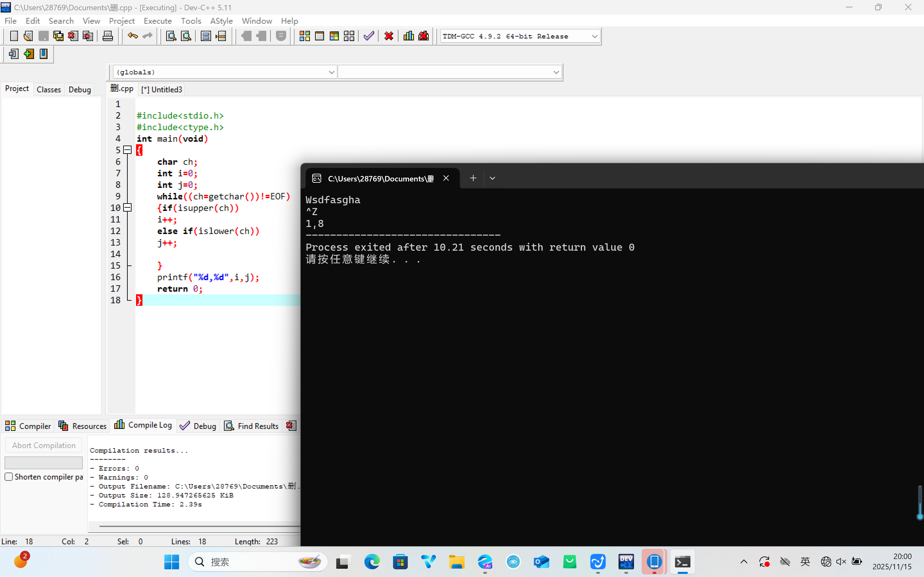Click the Profile Analysis bar chart icon
Screen dimensions: 924x577
408,36
